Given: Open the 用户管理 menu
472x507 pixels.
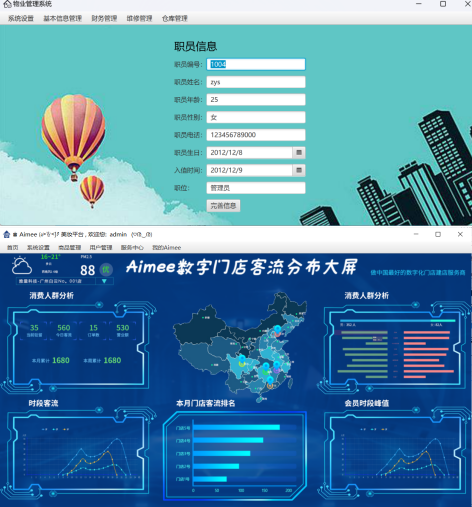Looking at the screenshot, I should [101, 247].
